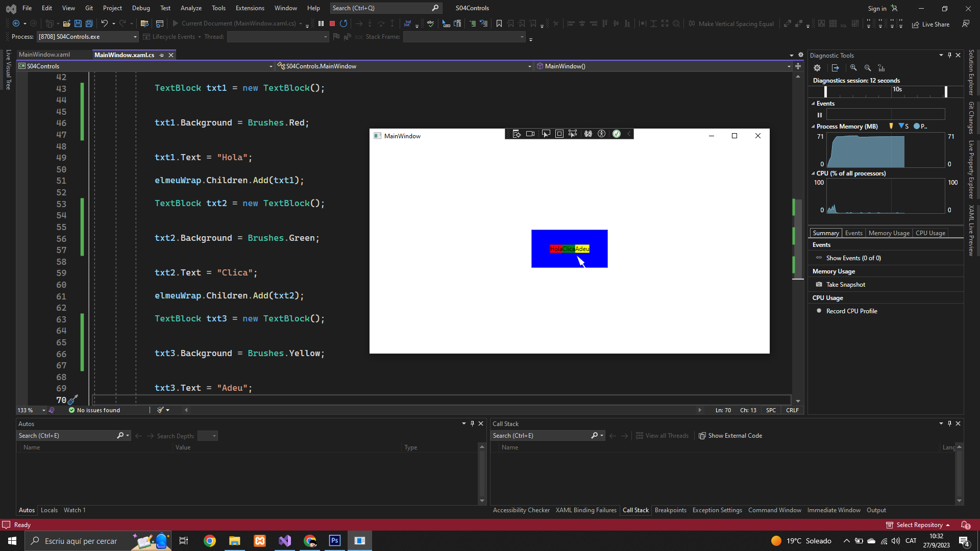Open Visual Studio from Windows taskbar

pos(285,541)
